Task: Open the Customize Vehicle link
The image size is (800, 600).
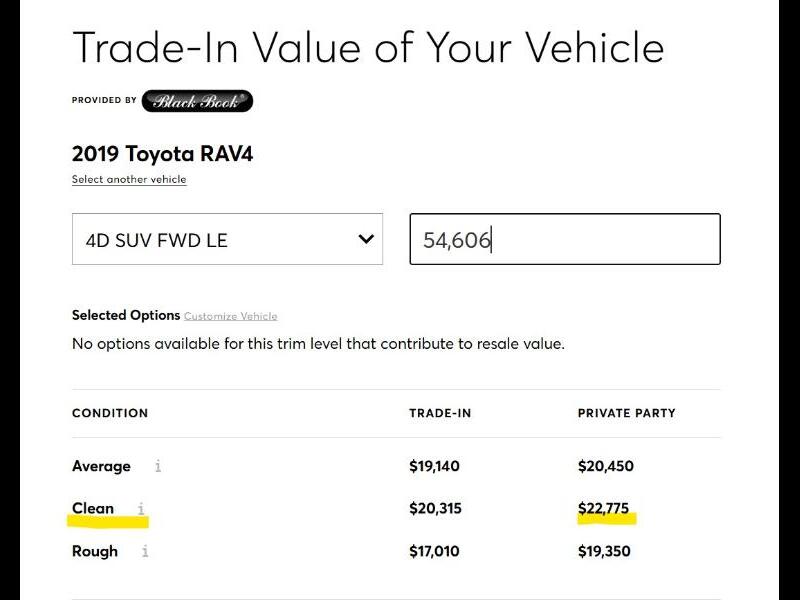Action: tap(230, 316)
